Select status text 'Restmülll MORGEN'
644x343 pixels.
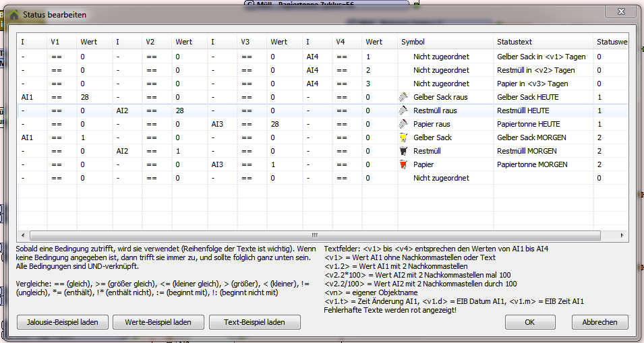click(x=527, y=152)
